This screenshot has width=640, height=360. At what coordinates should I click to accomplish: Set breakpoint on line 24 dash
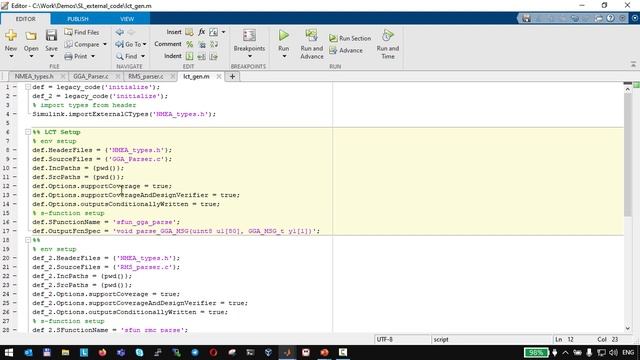15,294
